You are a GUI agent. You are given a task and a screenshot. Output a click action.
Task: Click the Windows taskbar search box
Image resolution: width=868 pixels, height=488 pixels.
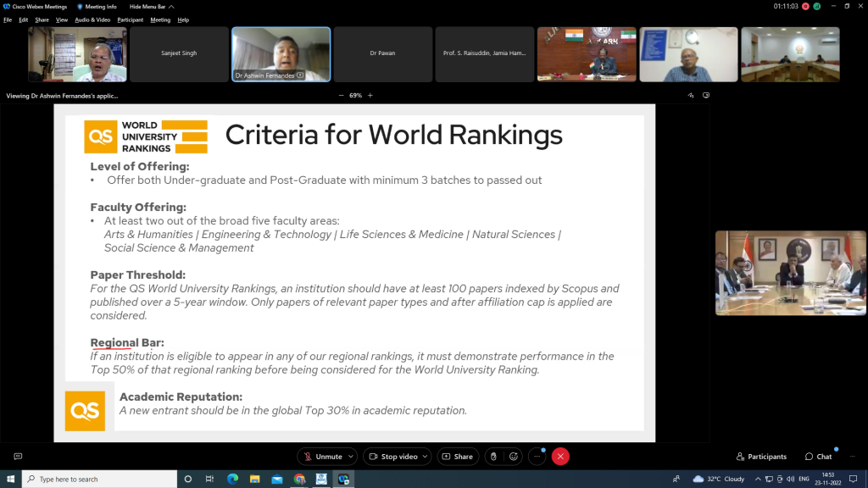[100, 480]
